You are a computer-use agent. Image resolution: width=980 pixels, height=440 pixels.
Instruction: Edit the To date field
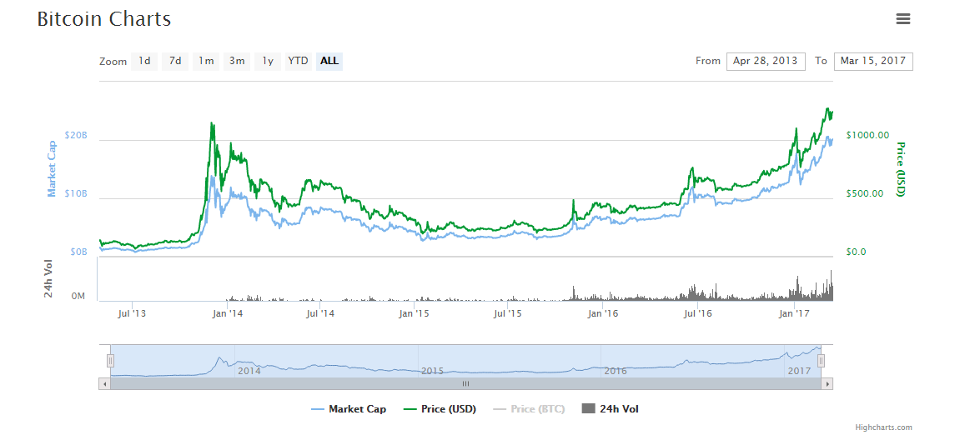(x=872, y=61)
